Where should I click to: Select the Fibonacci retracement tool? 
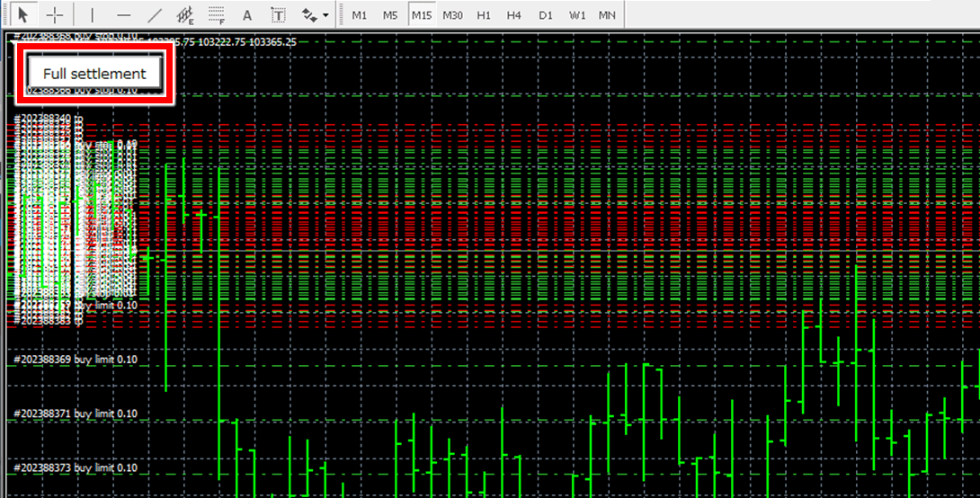click(217, 14)
